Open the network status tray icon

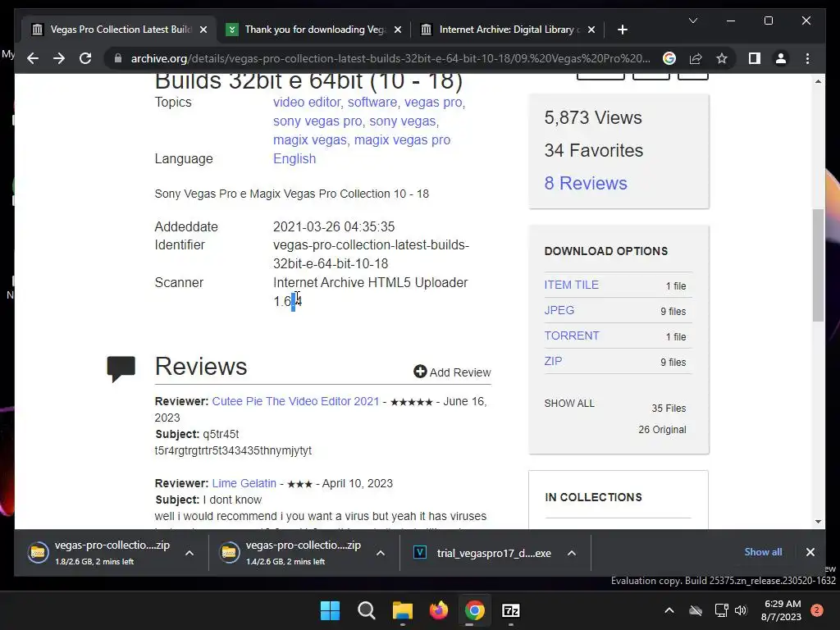pyautogui.click(x=721, y=610)
